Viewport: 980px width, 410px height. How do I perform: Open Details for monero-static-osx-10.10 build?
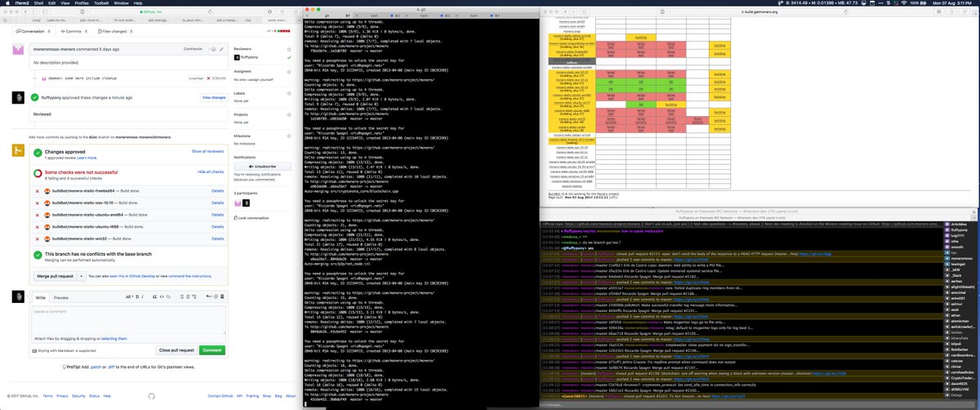217,203
